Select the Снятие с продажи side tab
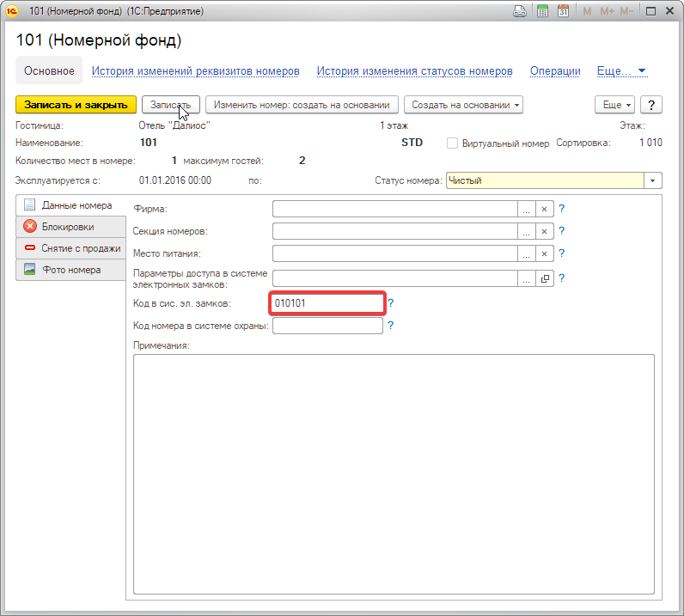The height and width of the screenshot is (616, 684). tap(70, 248)
